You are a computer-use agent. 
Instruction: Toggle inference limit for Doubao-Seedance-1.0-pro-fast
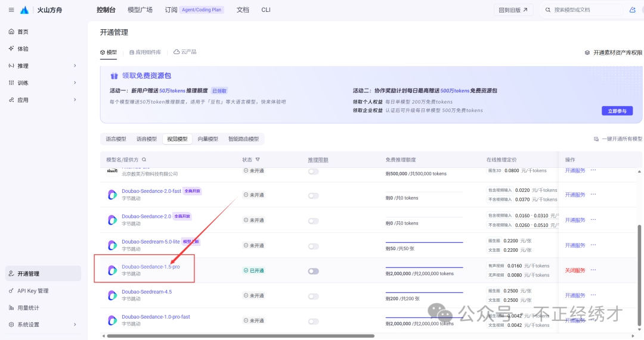314,321
